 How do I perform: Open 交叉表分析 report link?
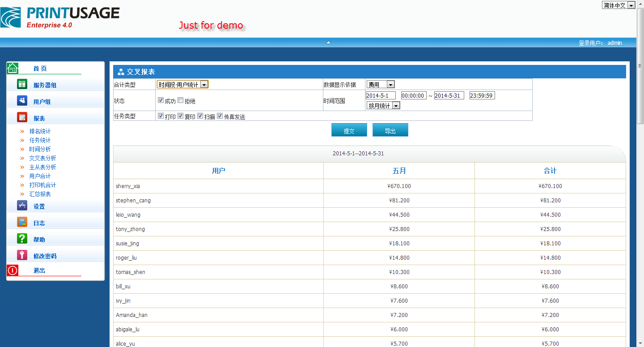pos(43,158)
